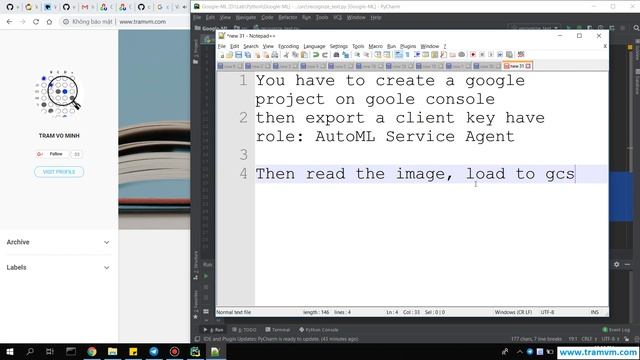This screenshot has width=640, height=360.
Task: Click the Copy icon in Notepad++ toolbar
Action: tap(295, 55)
